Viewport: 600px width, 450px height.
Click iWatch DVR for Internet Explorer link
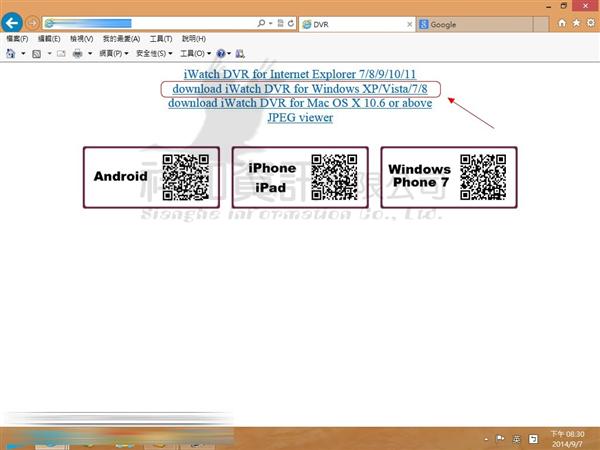click(x=300, y=75)
